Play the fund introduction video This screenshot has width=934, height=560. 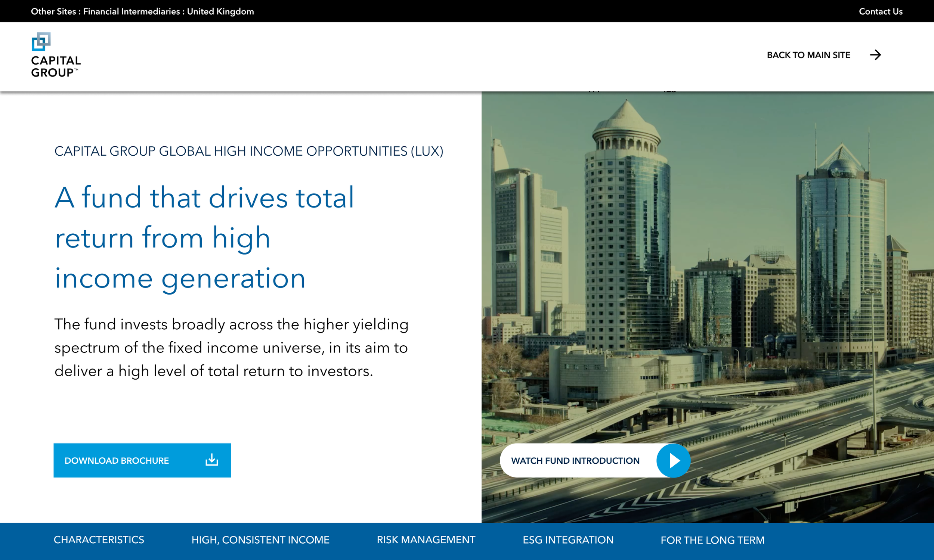click(x=596, y=460)
